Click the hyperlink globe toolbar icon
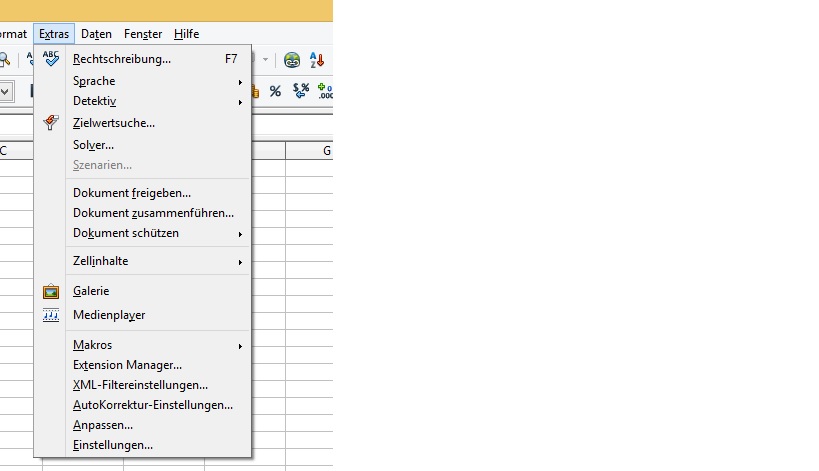The image size is (819, 471). pos(292,60)
